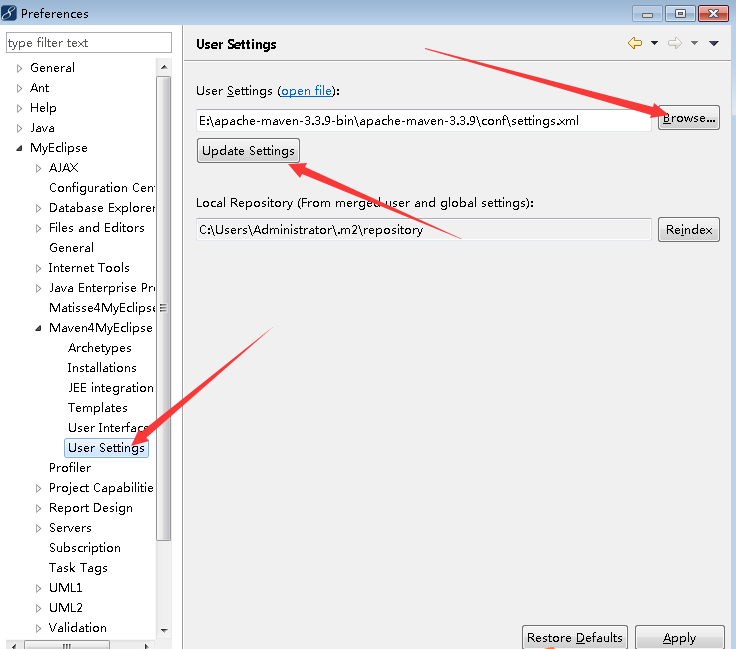736x649 pixels.
Task: Expand the Project Capabilities node
Action: (x=38, y=489)
